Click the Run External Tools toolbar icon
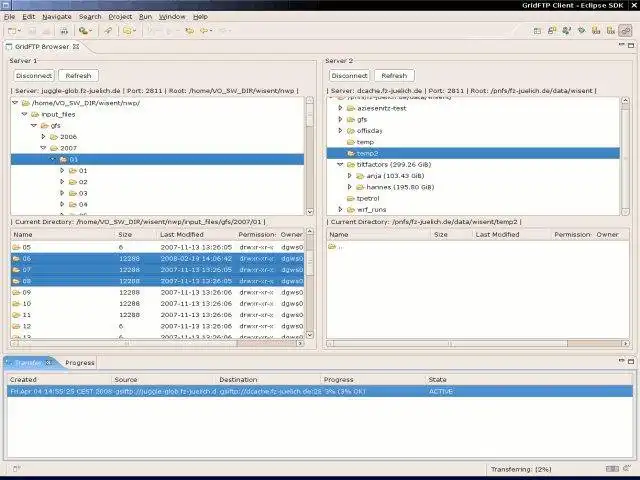Screen dimensions: 640x480 [x=83, y=31]
